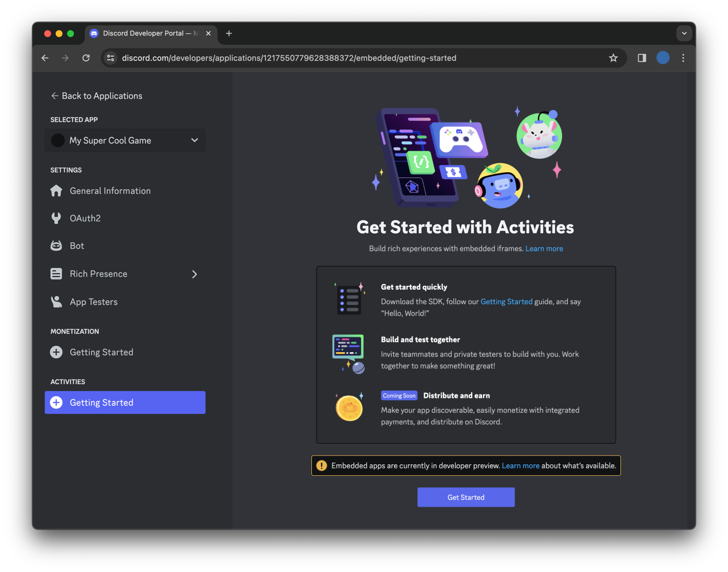Click the App Testers icon
The width and height of the screenshot is (728, 572).
56,302
